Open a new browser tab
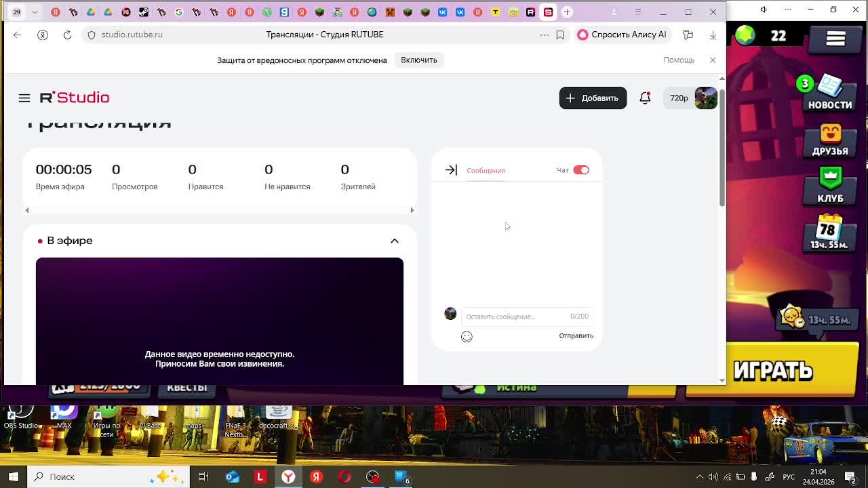Screen dimensions: 868x488 click(x=567, y=12)
